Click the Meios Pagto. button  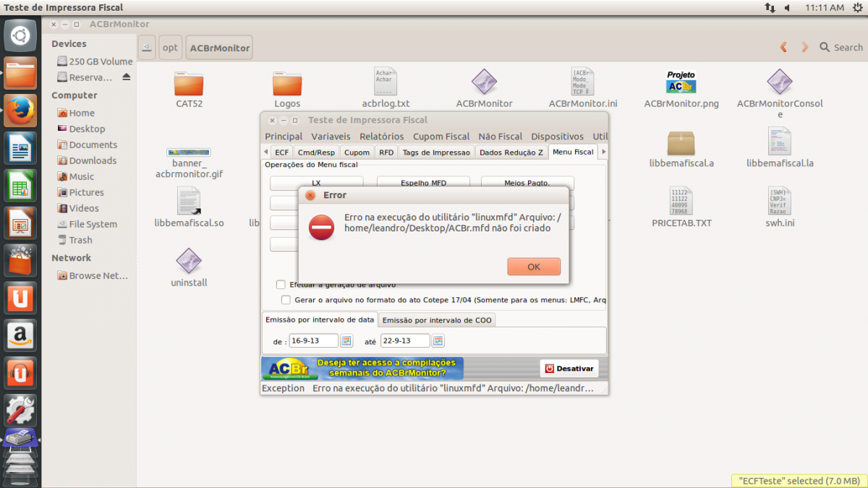click(x=527, y=183)
